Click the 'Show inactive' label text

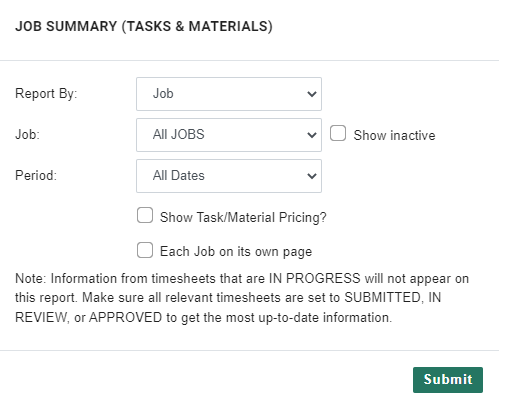(x=394, y=135)
